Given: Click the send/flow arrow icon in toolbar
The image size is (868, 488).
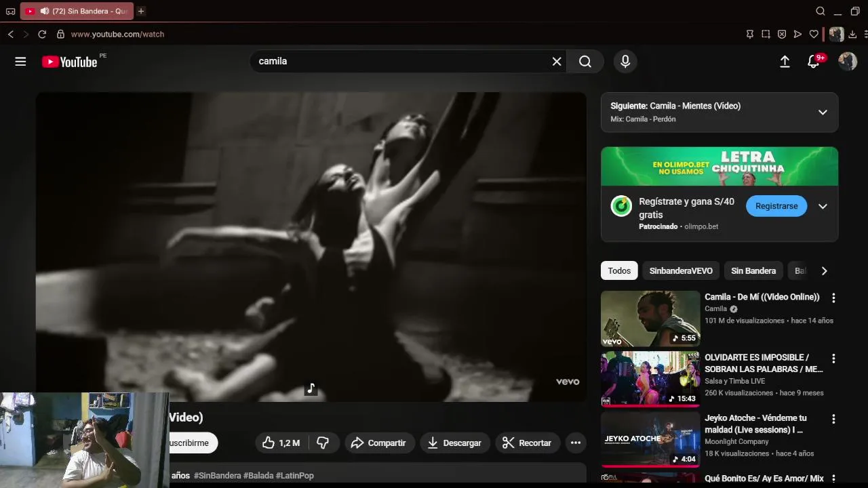Looking at the screenshot, I should (797, 34).
